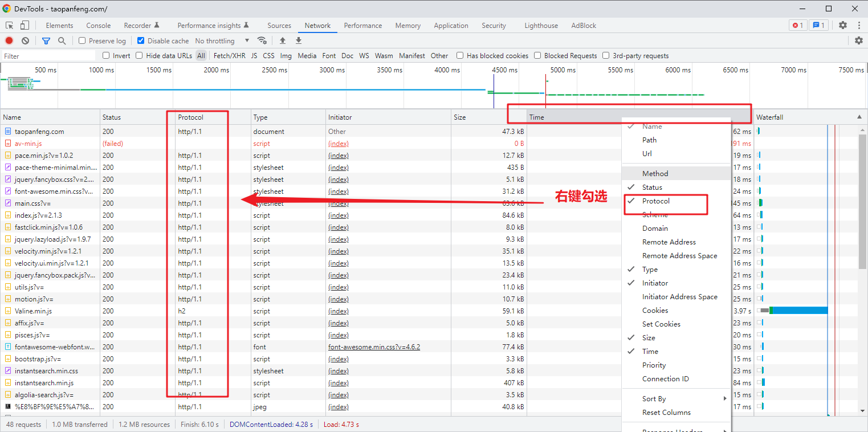The width and height of the screenshot is (868, 432).
Task: Click the av-min.js failed request icon
Action: 8,144
